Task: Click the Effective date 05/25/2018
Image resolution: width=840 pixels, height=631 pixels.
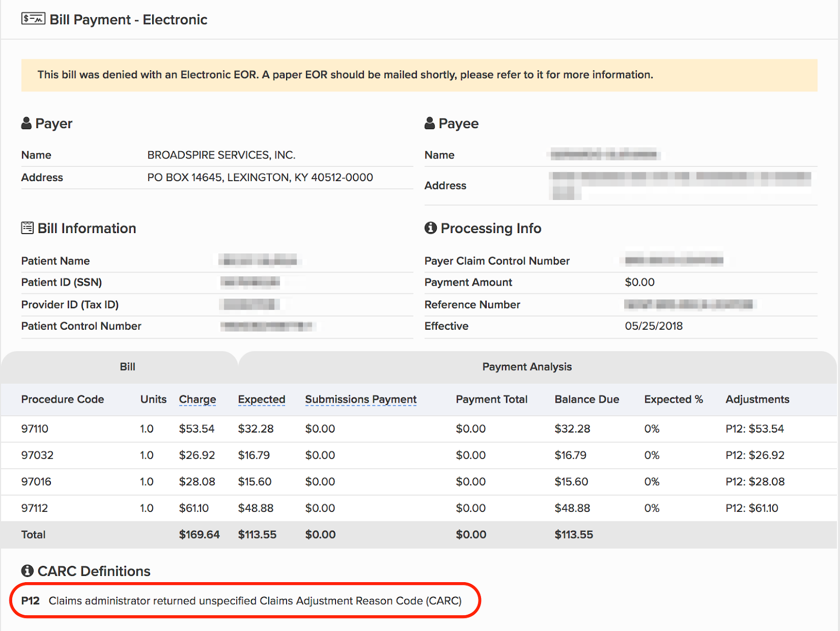Action: tap(654, 326)
